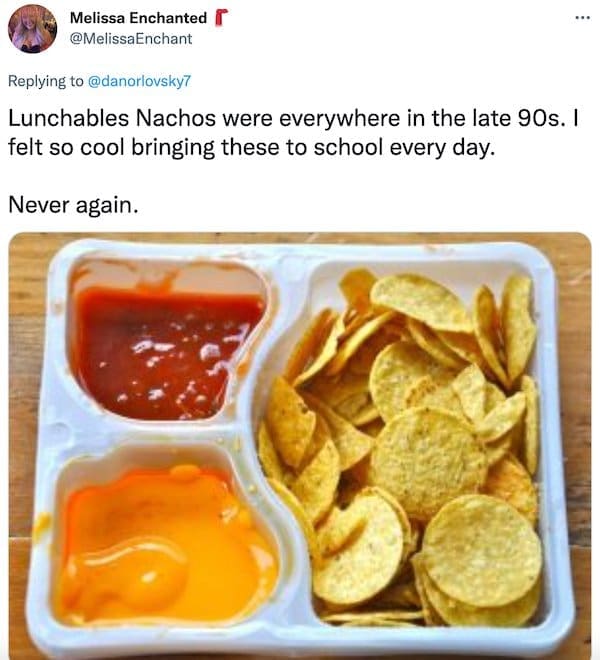The width and height of the screenshot is (600, 660).
Task: Visit the @MelissaEnchant handle
Action: (x=131, y=39)
